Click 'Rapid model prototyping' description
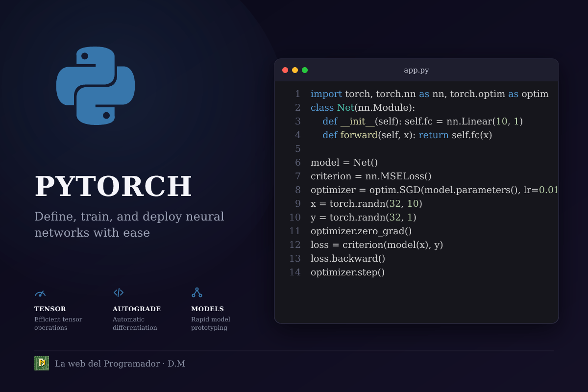Image resolution: width=588 pixels, height=392 pixels. click(x=211, y=323)
